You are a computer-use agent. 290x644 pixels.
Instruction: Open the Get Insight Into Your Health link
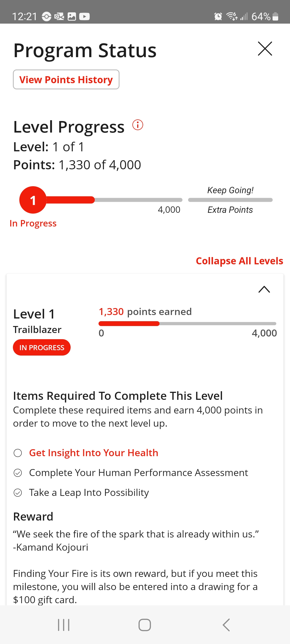[94, 453]
